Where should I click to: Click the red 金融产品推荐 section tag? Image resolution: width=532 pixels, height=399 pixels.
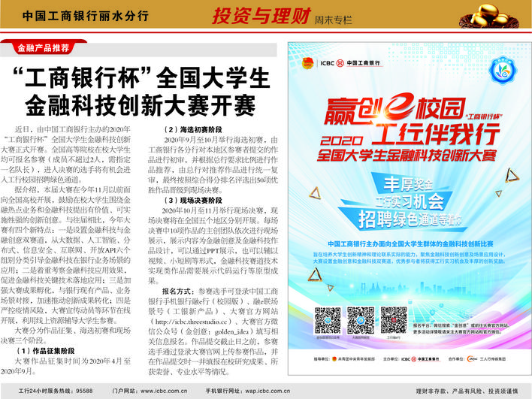tap(44, 48)
